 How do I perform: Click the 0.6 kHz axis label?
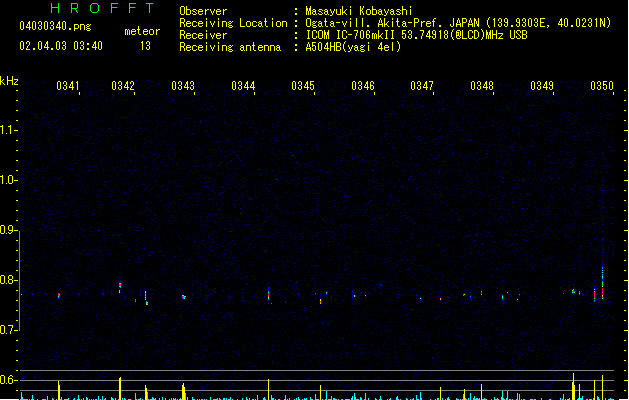[8, 380]
